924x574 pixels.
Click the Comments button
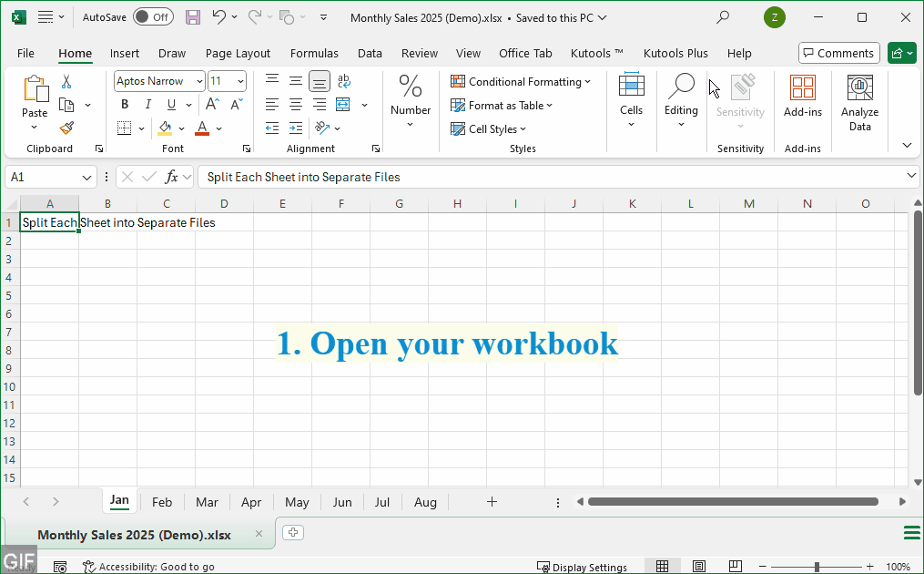click(838, 53)
